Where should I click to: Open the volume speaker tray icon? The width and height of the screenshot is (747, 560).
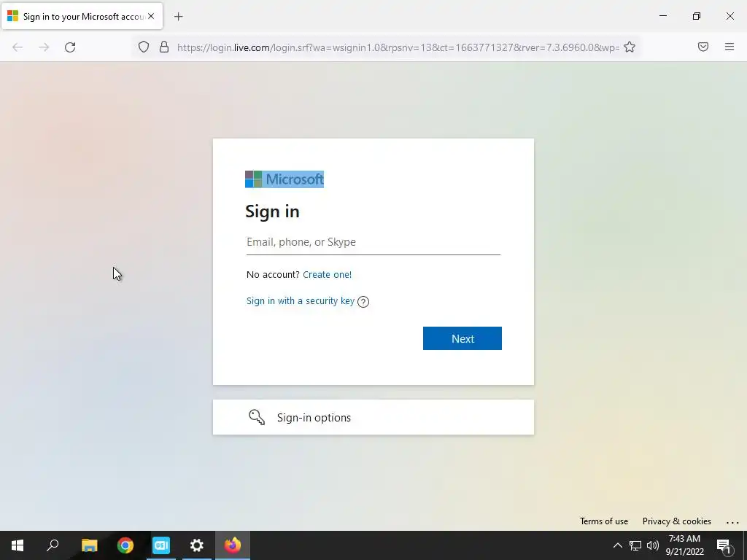[x=653, y=545]
